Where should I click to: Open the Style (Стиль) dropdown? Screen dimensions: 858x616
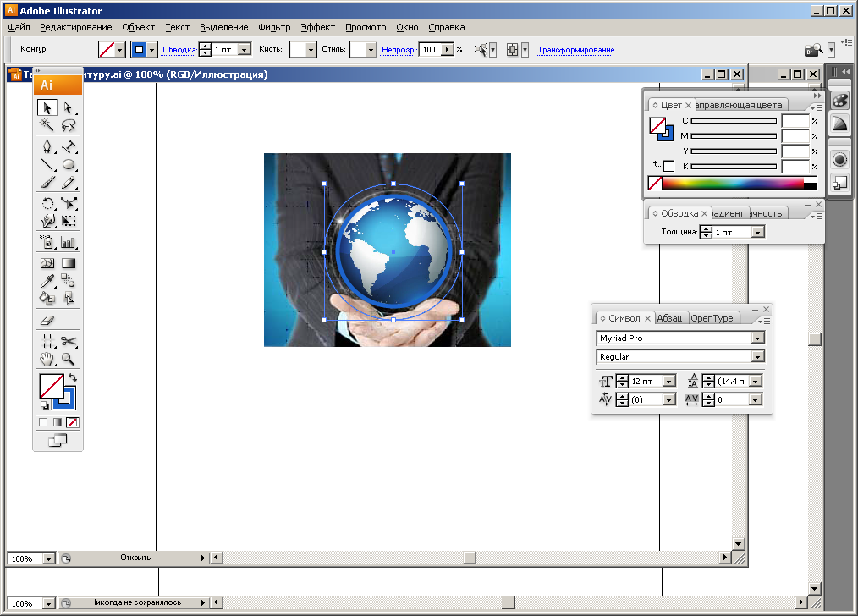click(371, 50)
